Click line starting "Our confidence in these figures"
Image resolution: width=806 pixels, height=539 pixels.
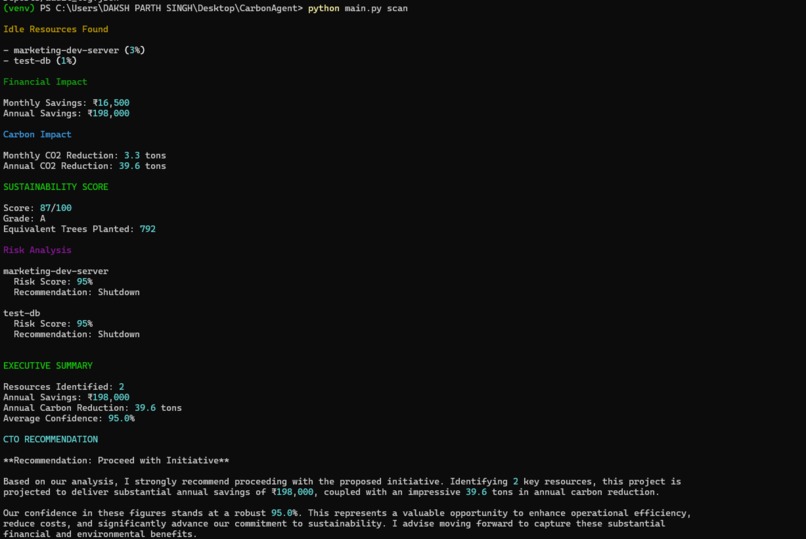(347, 513)
